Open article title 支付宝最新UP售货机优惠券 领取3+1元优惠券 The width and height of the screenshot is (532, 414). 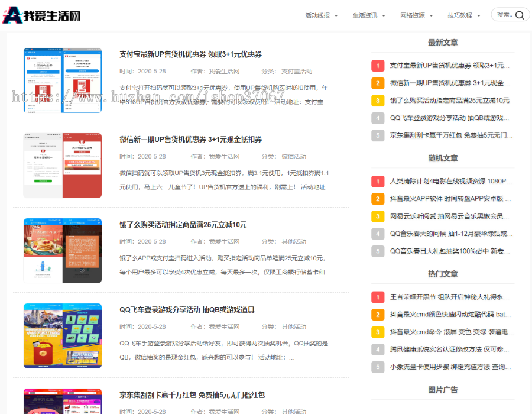[191, 54]
